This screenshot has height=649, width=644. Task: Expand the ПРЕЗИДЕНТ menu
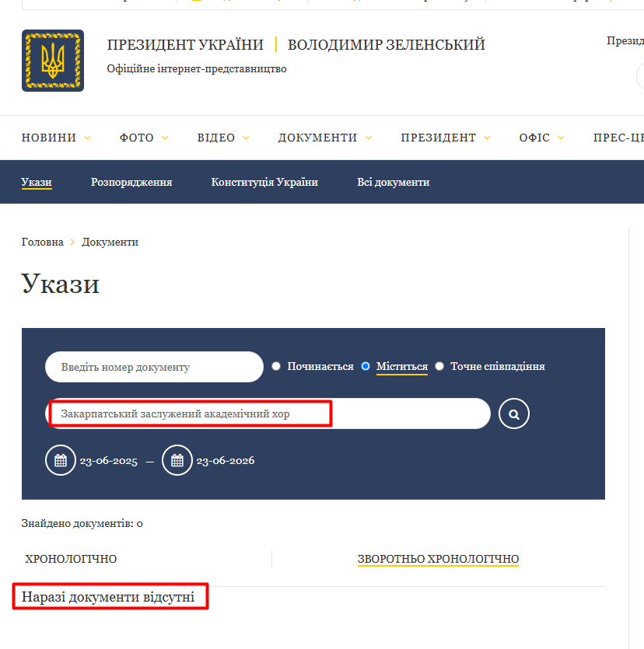445,138
